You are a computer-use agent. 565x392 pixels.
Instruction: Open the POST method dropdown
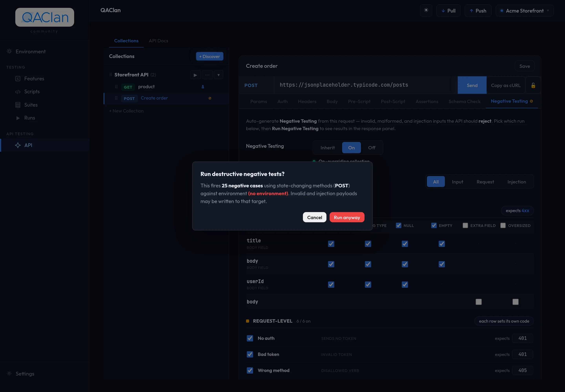pos(256,85)
